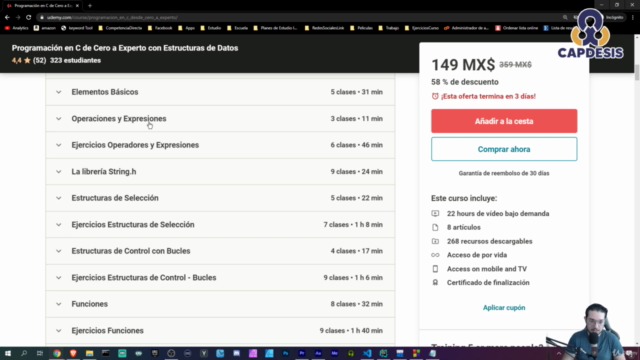Screen dimensions: 640x360
Task: Open the Administrador de a... bookmark
Action: (466, 28)
